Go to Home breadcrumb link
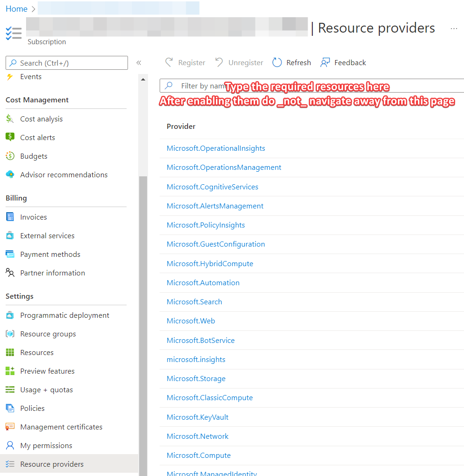Viewport: 464px width, 476px height. pyautogui.click(x=16, y=9)
